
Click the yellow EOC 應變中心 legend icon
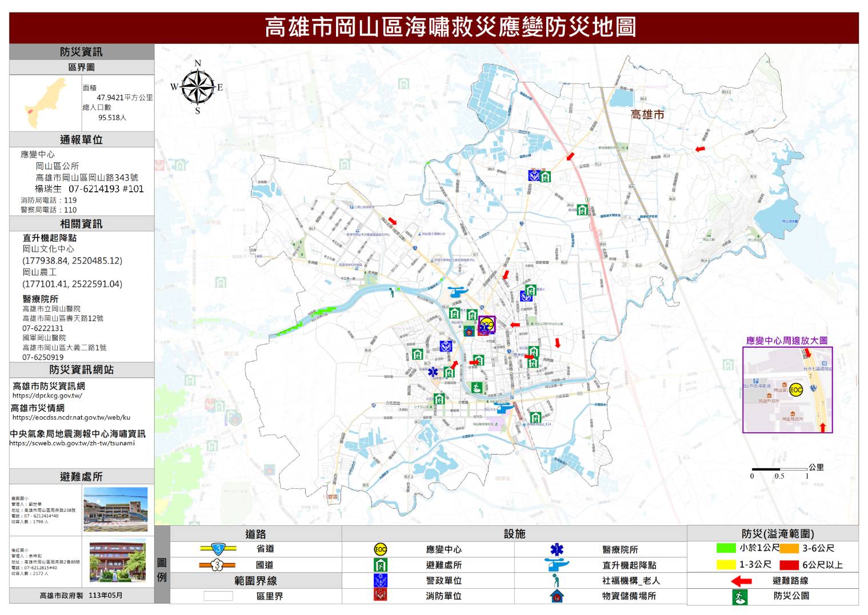(381, 549)
